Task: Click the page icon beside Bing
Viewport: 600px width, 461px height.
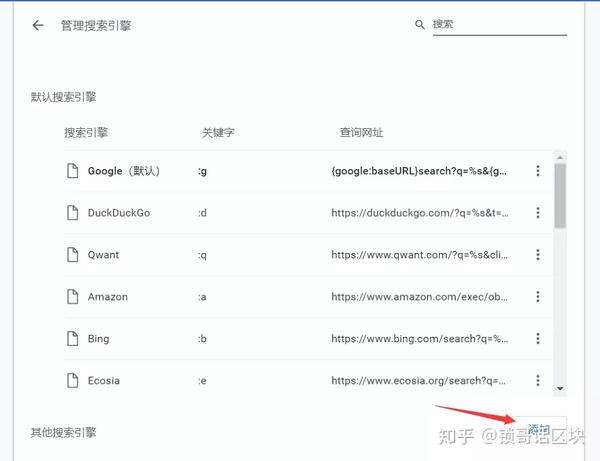Action: pos(72,339)
